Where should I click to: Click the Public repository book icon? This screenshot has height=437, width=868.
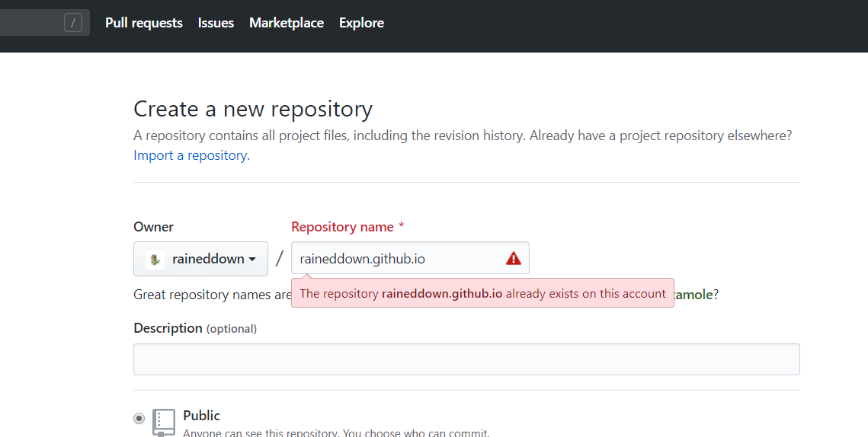click(164, 423)
